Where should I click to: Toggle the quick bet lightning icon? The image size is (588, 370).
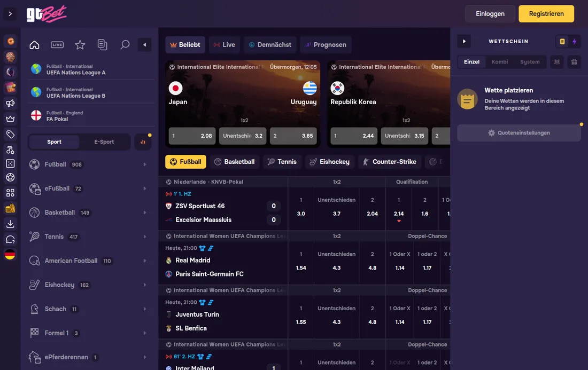coord(574,42)
